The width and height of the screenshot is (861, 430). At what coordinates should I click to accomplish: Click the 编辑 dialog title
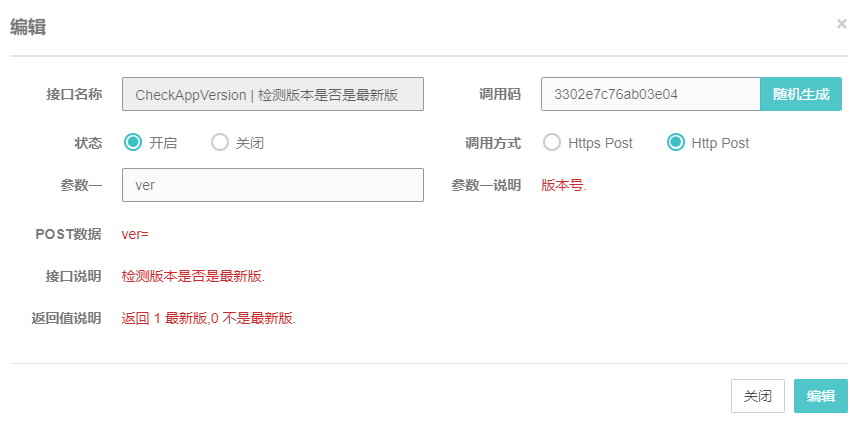point(28,27)
